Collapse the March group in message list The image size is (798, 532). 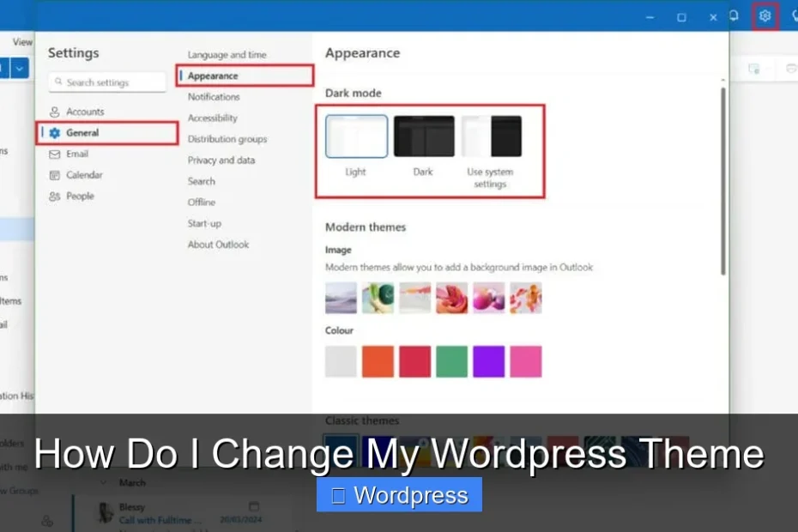click(x=103, y=482)
